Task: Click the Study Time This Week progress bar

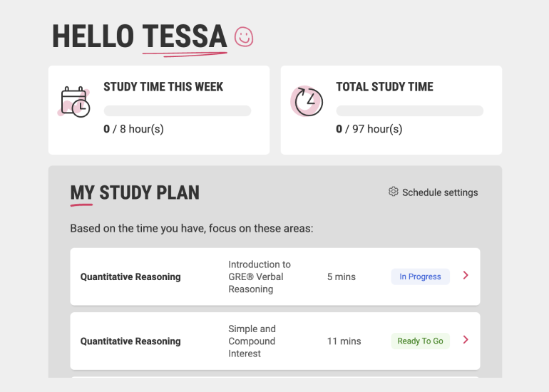Action: tap(178, 110)
